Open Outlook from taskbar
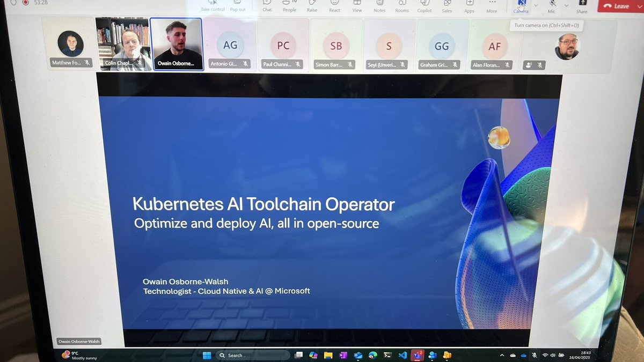This screenshot has height=362, width=644. point(358,355)
